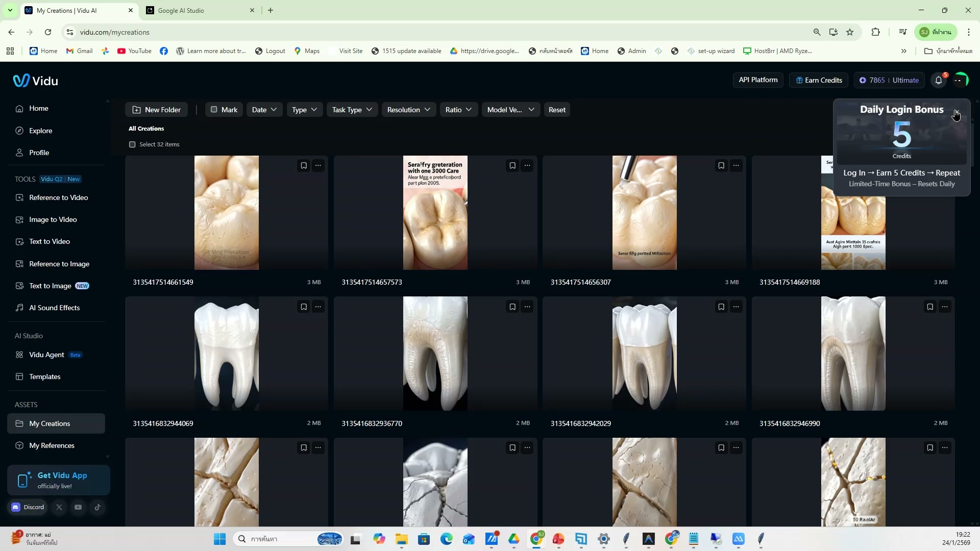Bookmark this page with the star icon

click(x=850, y=32)
